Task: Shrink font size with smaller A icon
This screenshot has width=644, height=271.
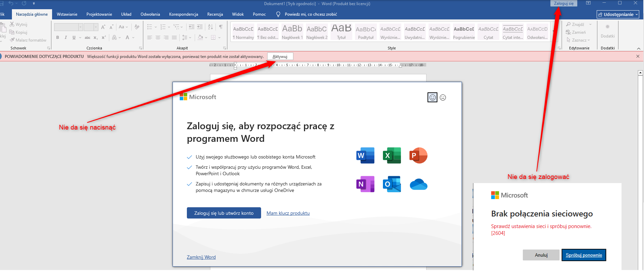Action: pyautogui.click(x=111, y=27)
